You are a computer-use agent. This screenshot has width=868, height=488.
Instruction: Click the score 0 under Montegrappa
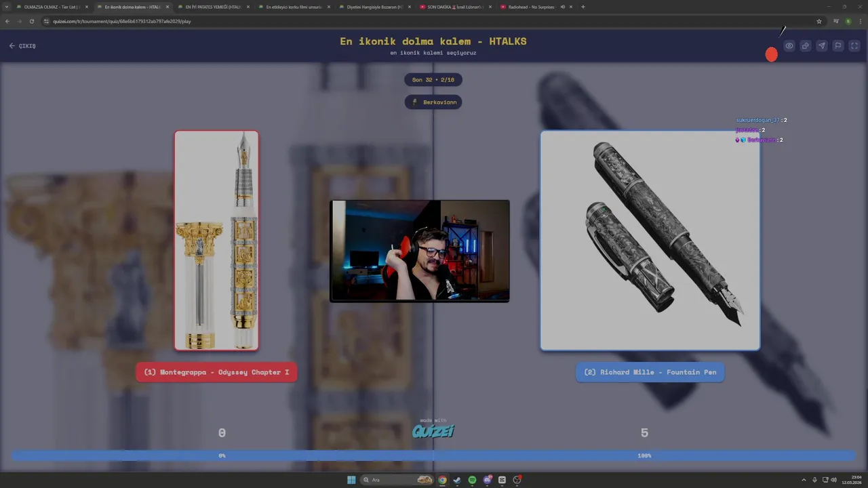(x=222, y=432)
